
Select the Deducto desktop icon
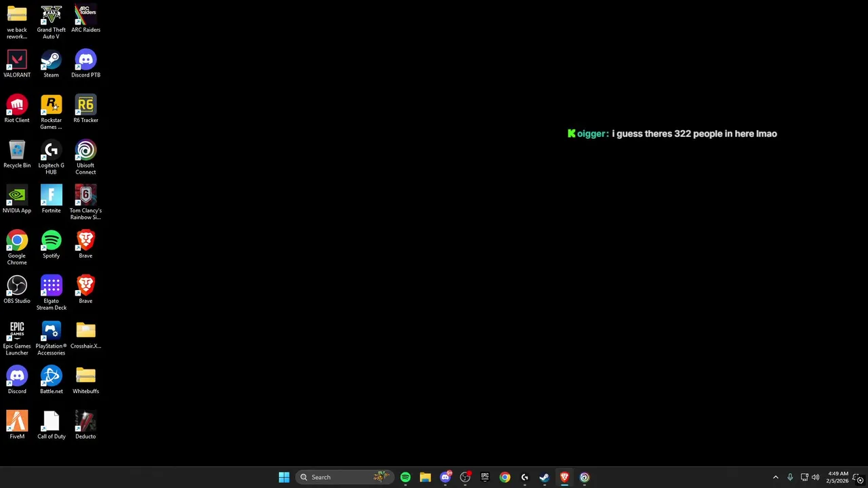tap(85, 426)
